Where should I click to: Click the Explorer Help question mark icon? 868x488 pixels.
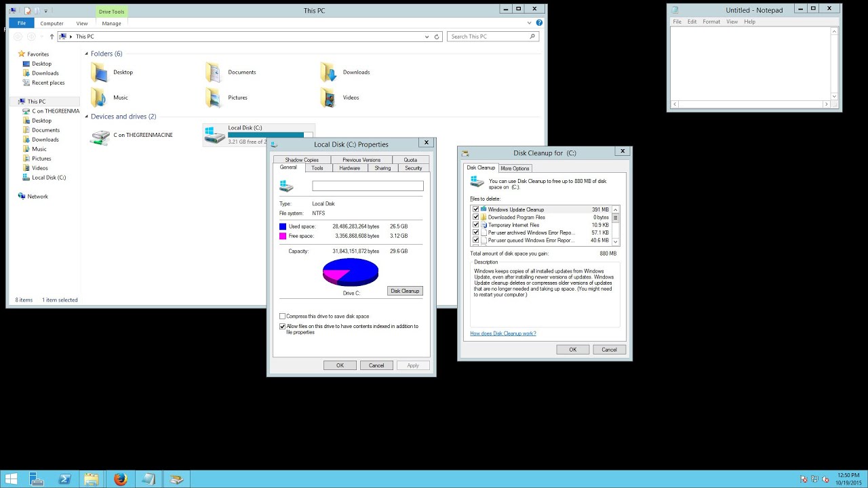pyautogui.click(x=539, y=23)
